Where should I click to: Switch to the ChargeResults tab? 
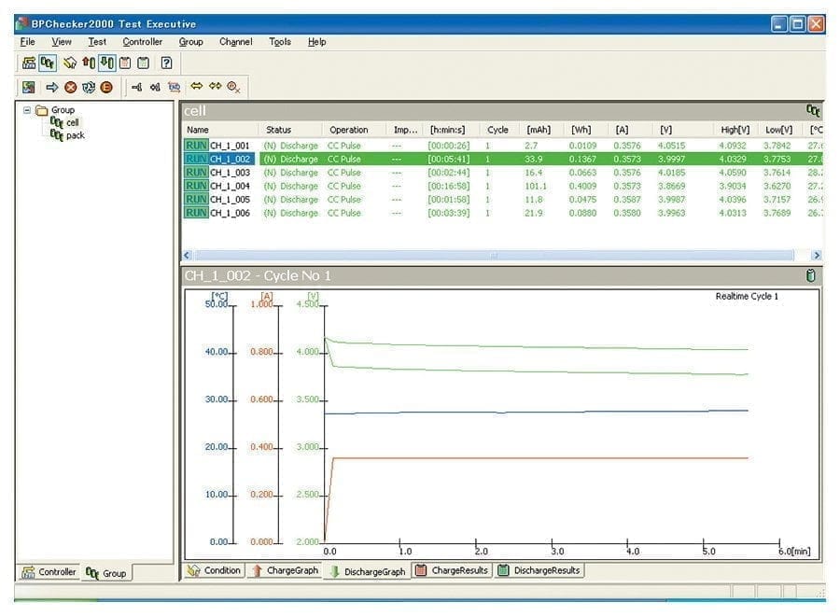(452, 570)
